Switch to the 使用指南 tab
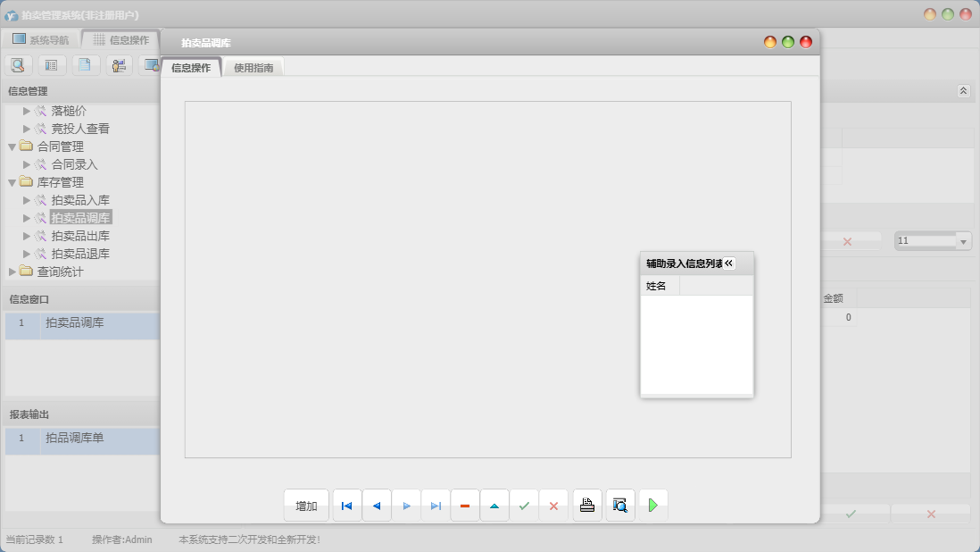Screen dimensions: 980x552 tap(253, 68)
